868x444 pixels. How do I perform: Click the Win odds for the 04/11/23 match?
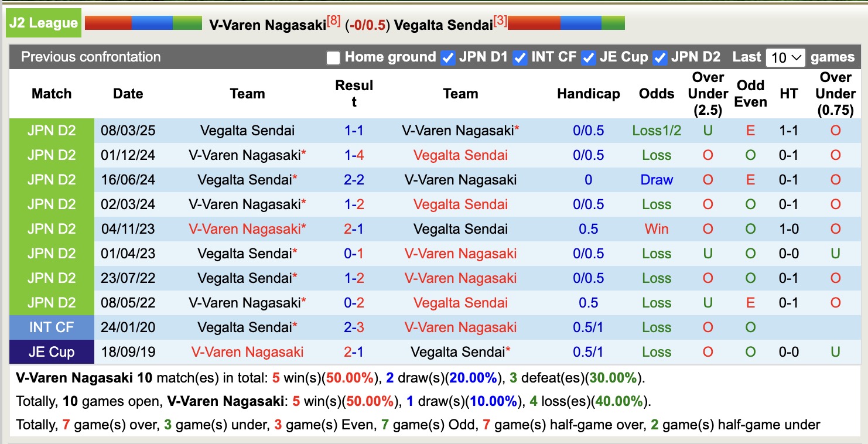tap(656, 229)
